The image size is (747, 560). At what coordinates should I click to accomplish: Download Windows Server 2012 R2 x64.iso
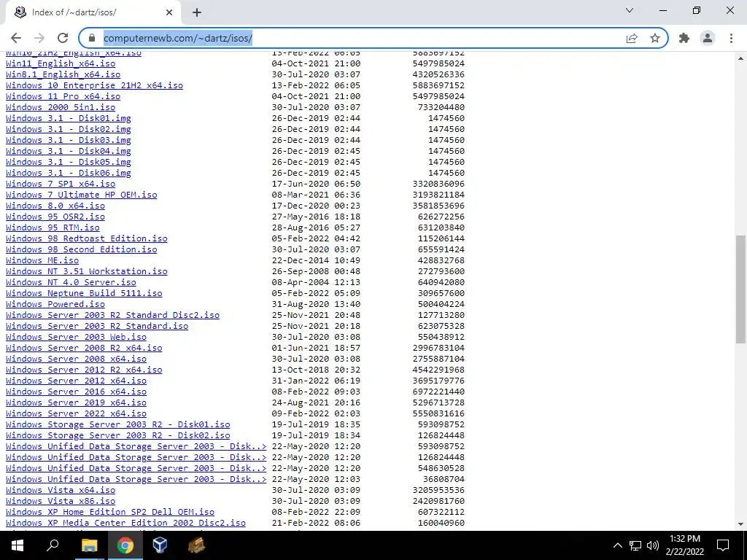tap(84, 370)
